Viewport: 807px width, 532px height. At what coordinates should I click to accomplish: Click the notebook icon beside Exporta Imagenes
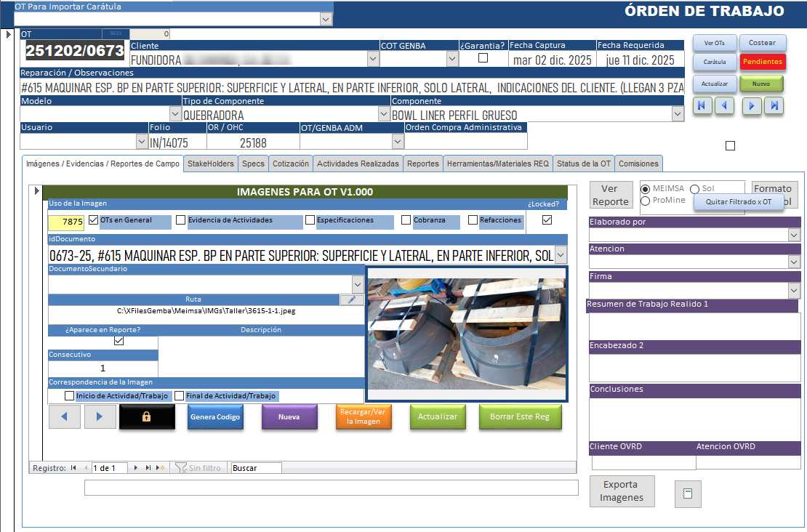tap(688, 493)
